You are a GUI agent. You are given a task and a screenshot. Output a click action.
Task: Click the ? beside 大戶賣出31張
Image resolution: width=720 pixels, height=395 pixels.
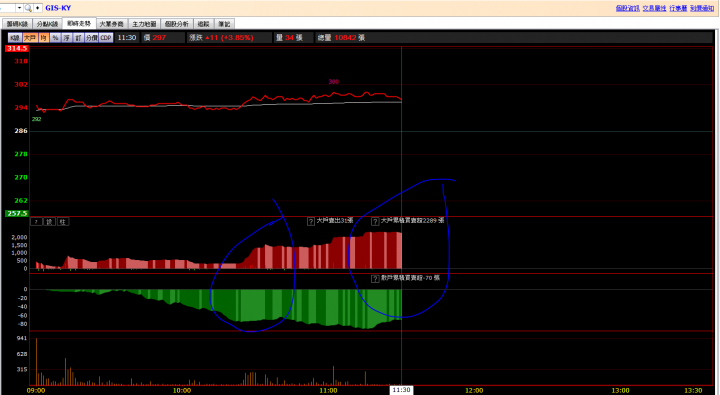[x=311, y=221]
